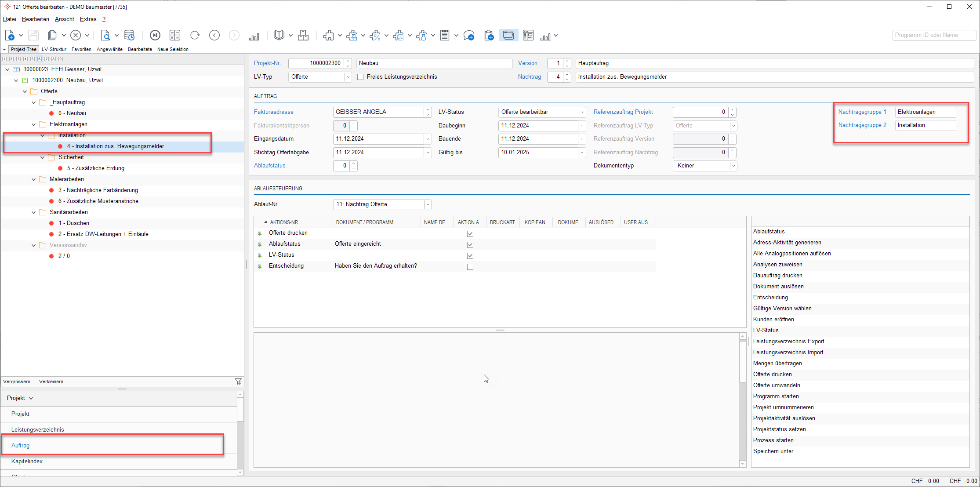Image resolution: width=980 pixels, height=487 pixels.
Task: Click tree level button 5
Action: (33, 59)
